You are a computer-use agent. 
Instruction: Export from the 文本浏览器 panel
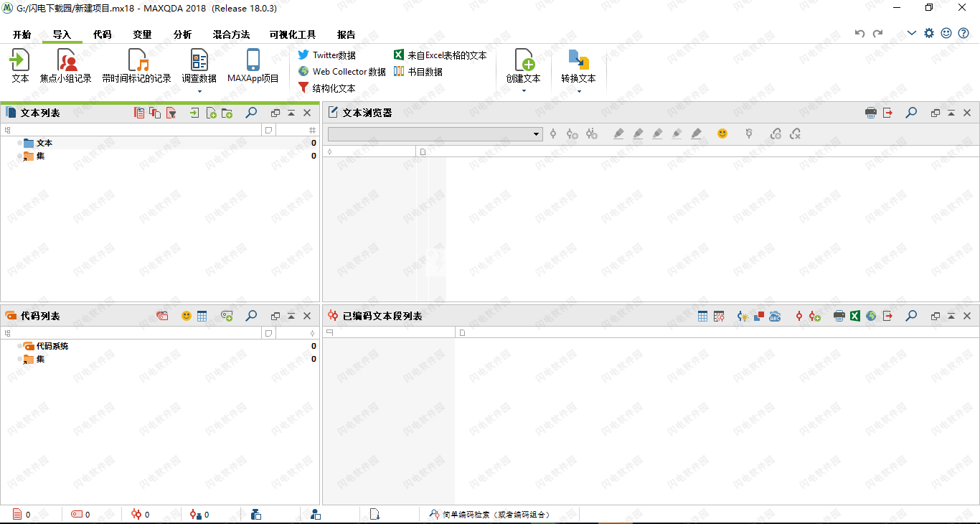888,113
